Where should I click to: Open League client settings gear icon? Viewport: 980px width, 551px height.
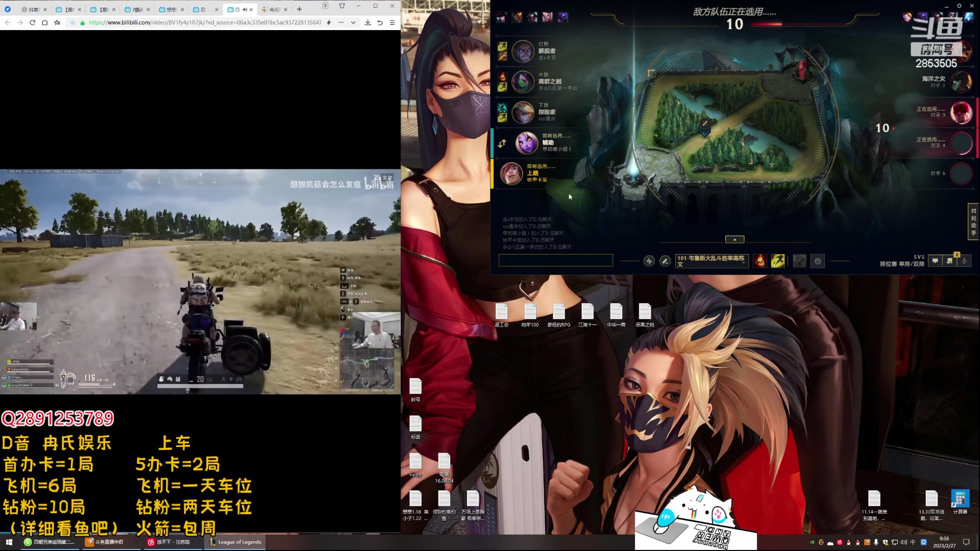coord(959,6)
